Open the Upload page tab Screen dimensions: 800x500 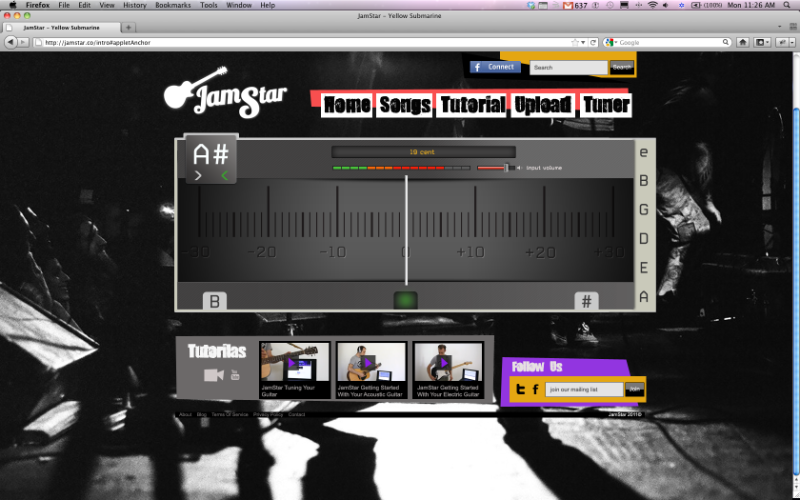coord(543,105)
